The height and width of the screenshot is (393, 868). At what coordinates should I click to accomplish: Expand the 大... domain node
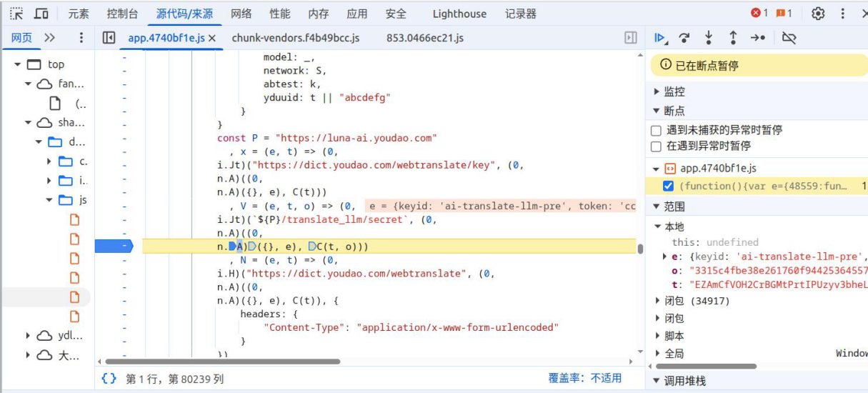coord(29,355)
